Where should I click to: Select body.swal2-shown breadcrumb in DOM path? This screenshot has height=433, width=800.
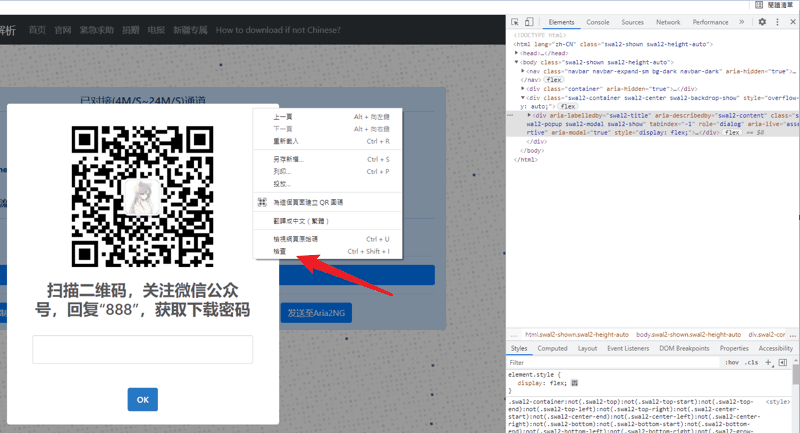click(x=688, y=335)
